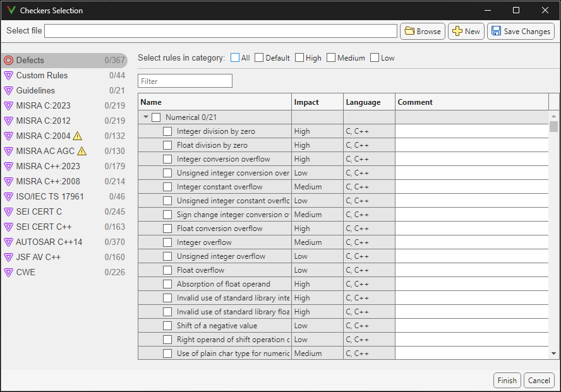Click the shield icon next to ISO/IEC TS 17961
Viewport: 561px width, 392px height.
(x=8, y=196)
